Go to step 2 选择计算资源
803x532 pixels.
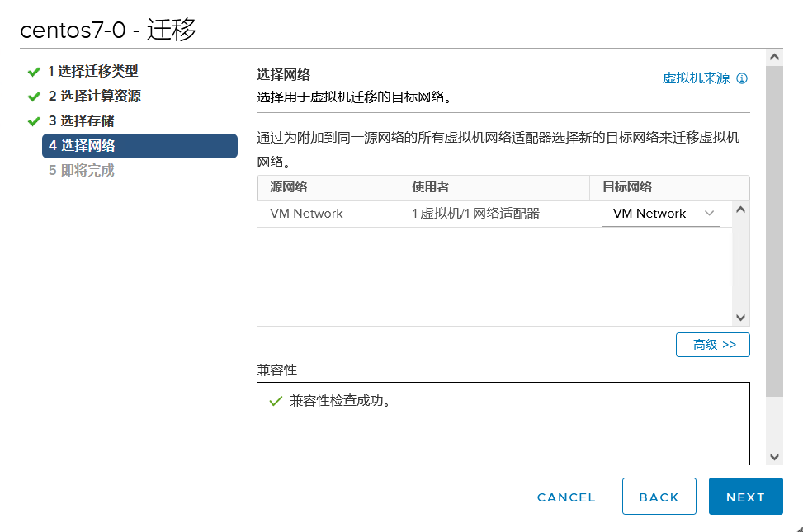click(95, 96)
